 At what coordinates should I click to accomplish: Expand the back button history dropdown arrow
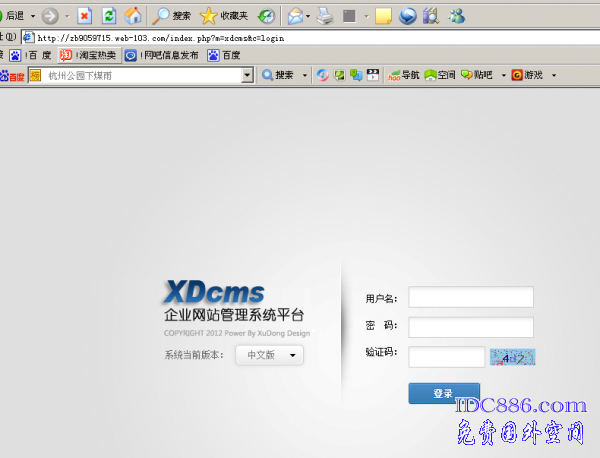pos(32,16)
